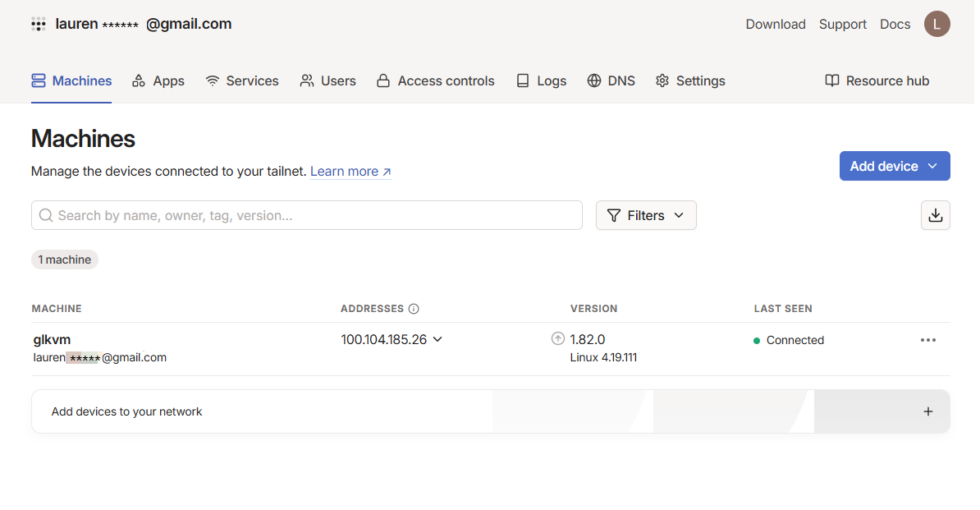Focus the machine search input field
This screenshot has height=510, width=980.
[x=312, y=215]
